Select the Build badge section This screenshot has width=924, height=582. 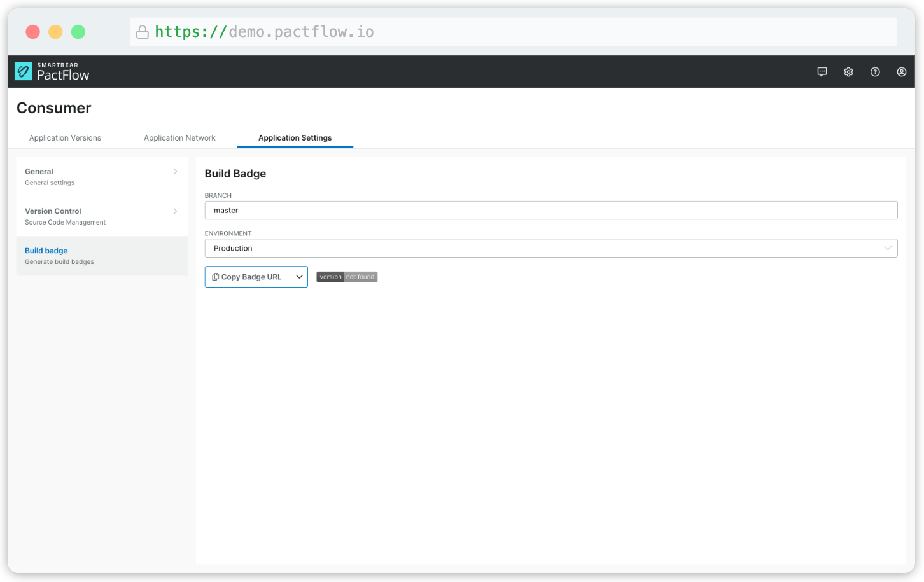pos(102,256)
